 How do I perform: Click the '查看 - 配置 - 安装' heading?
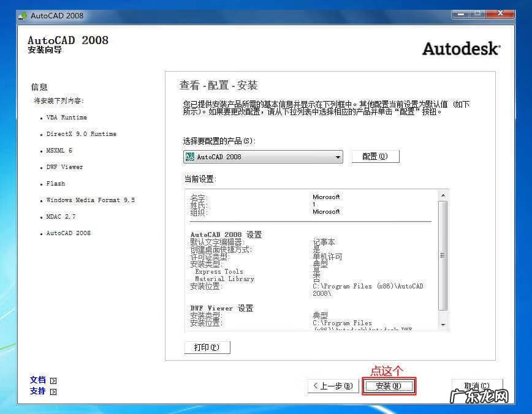coord(218,85)
